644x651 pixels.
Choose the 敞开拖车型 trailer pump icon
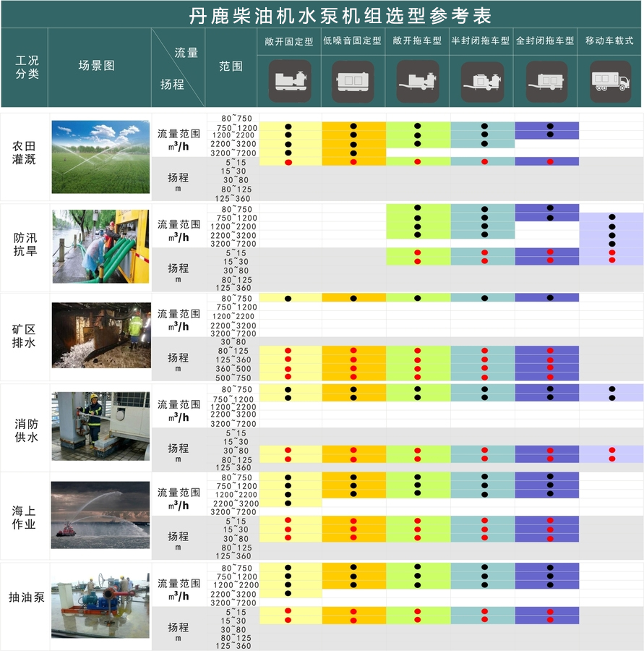click(x=418, y=81)
